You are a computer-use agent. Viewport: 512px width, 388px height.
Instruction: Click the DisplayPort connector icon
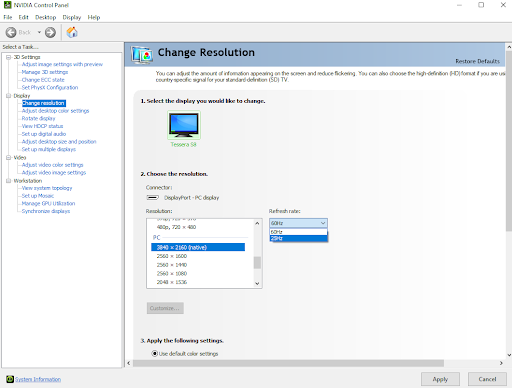click(153, 198)
